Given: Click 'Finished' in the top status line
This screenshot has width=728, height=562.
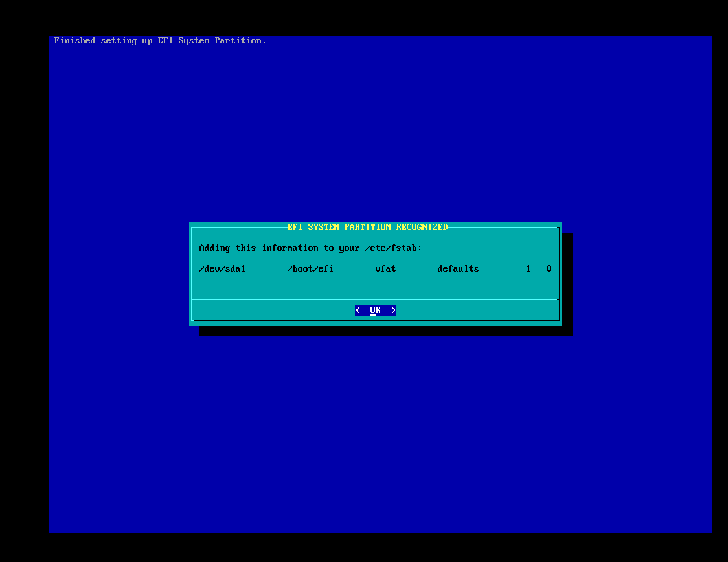Looking at the screenshot, I should click(x=74, y=41).
